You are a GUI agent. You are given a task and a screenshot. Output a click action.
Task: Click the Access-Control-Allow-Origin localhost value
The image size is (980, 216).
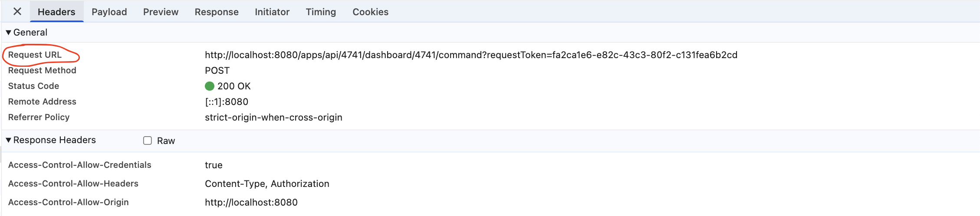(x=251, y=203)
